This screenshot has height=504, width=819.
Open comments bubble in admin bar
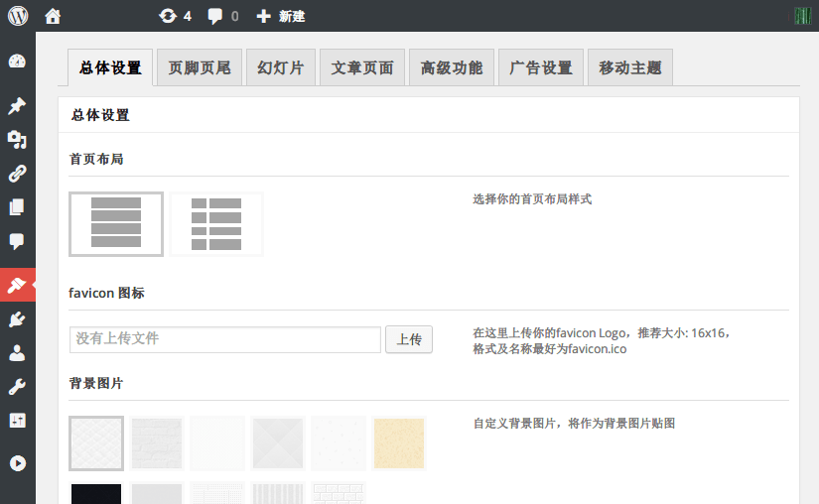223,16
